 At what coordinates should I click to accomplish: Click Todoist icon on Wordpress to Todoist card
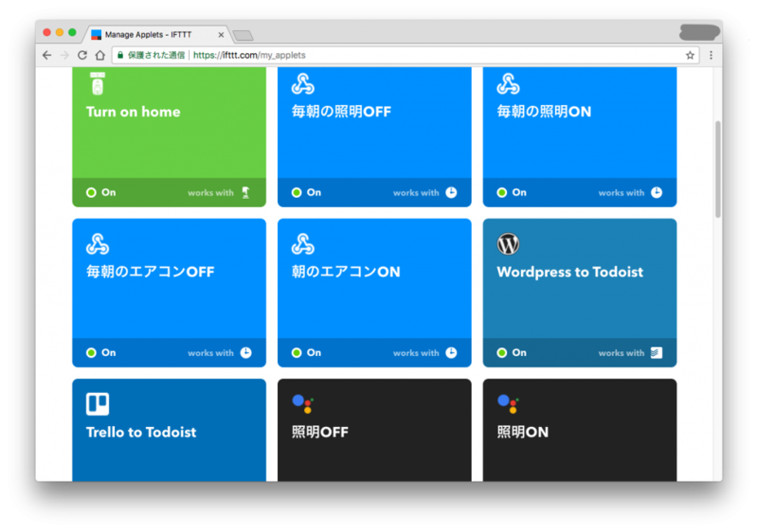(x=657, y=353)
